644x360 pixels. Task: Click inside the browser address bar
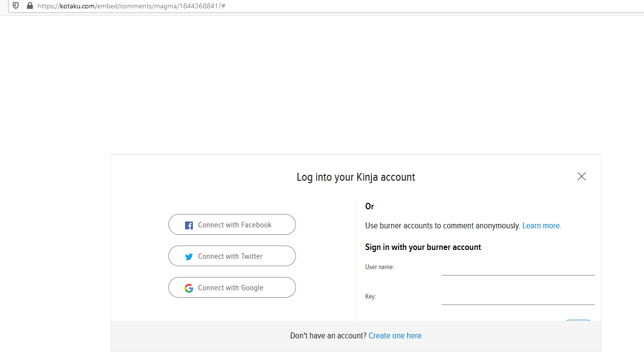(196, 7)
